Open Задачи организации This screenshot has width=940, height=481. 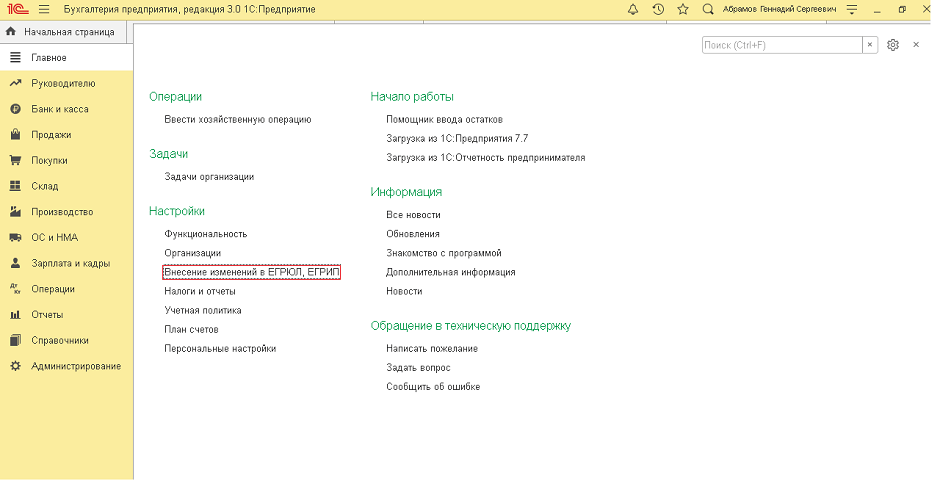(x=209, y=178)
